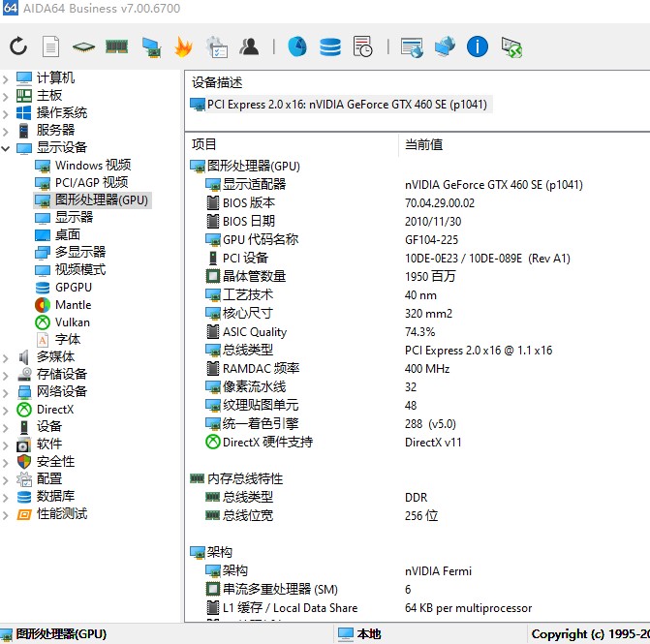Click the 本地 status bar entry
This screenshot has width=650, height=644.
point(359,633)
